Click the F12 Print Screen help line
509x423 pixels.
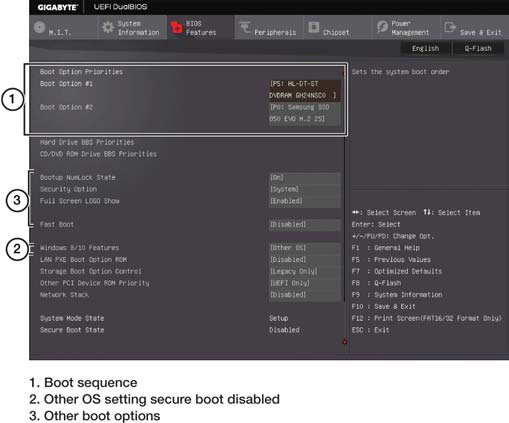click(427, 318)
